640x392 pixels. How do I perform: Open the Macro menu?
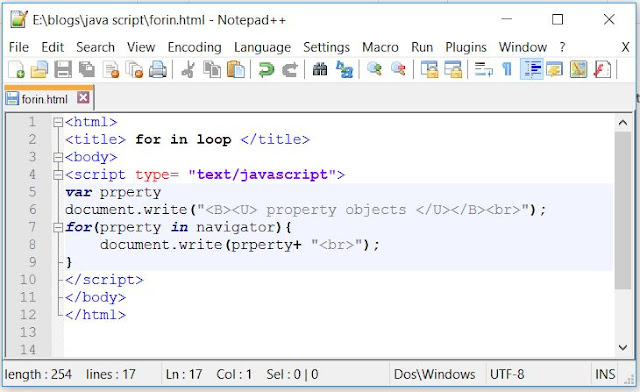click(380, 47)
